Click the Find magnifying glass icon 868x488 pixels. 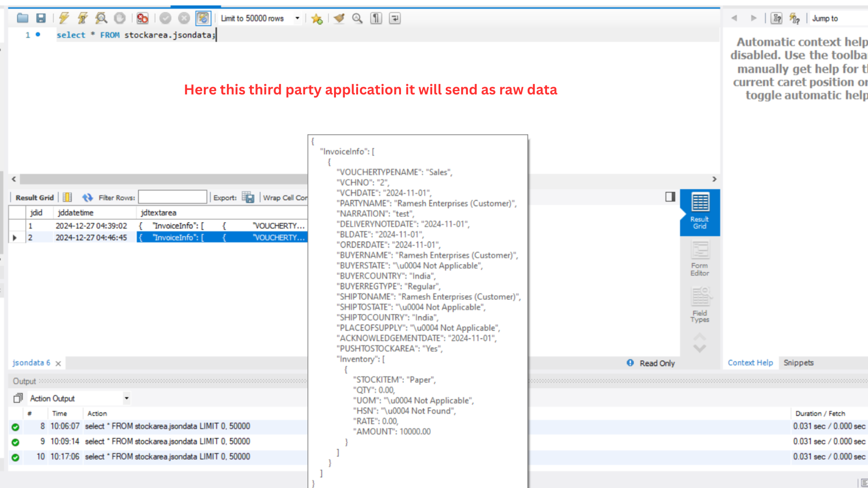[357, 19]
